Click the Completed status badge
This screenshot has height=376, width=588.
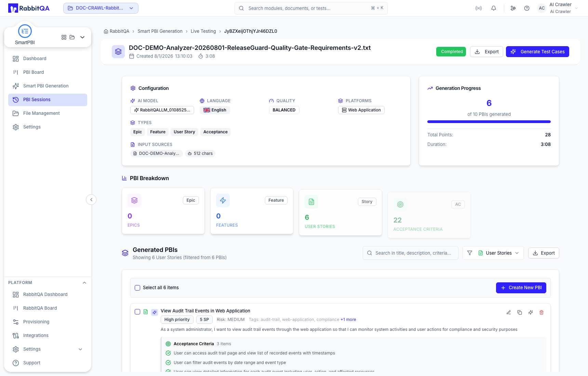click(451, 52)
